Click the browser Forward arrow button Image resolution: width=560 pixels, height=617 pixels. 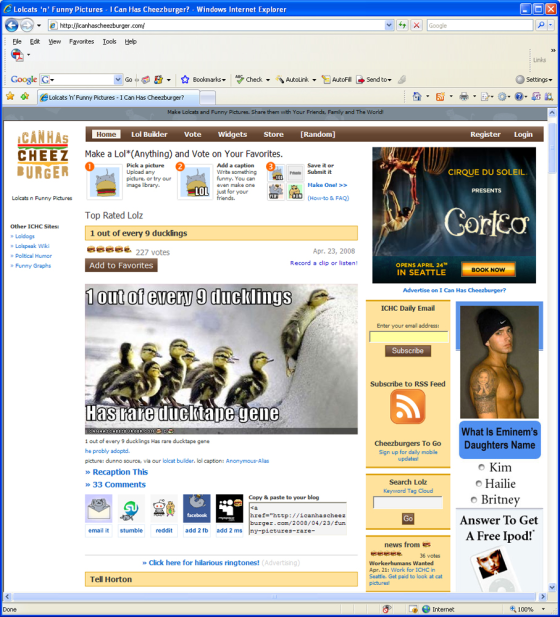[x=27, y=26]
